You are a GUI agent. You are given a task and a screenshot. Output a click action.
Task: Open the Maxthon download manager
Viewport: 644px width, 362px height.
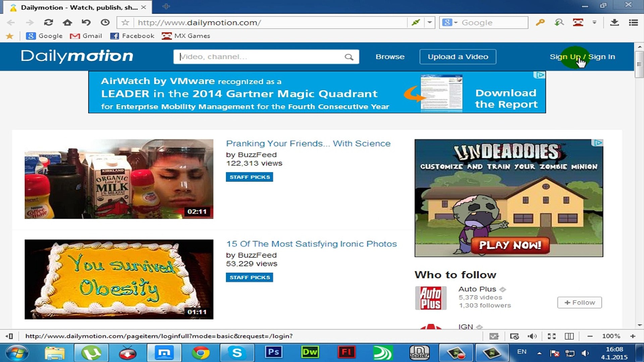615,22
